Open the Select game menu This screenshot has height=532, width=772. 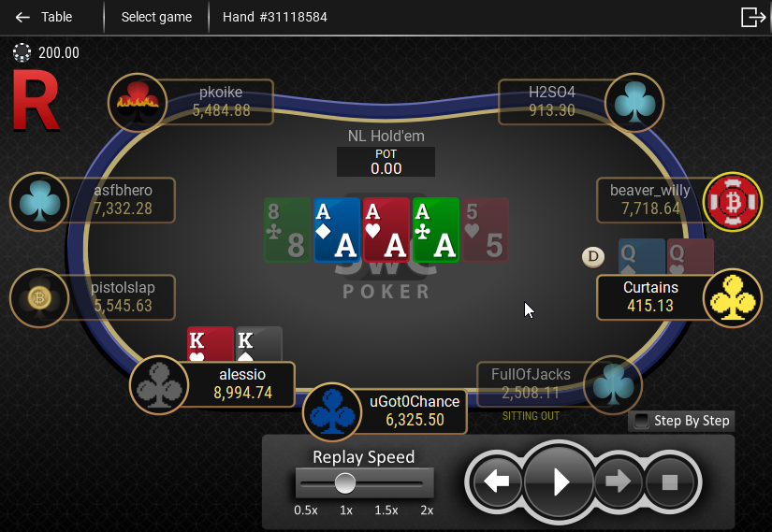click(x=156, y=17)
